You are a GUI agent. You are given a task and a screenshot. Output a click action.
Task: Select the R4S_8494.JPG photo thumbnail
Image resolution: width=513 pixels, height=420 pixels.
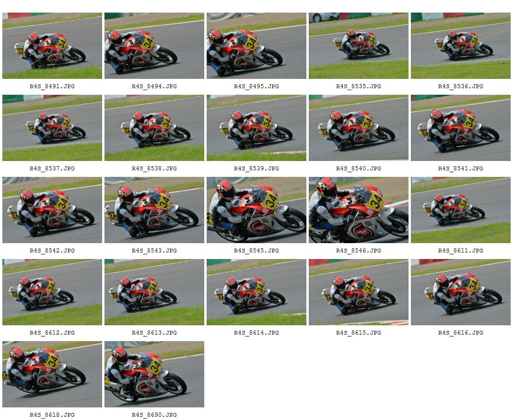[154, 46]
